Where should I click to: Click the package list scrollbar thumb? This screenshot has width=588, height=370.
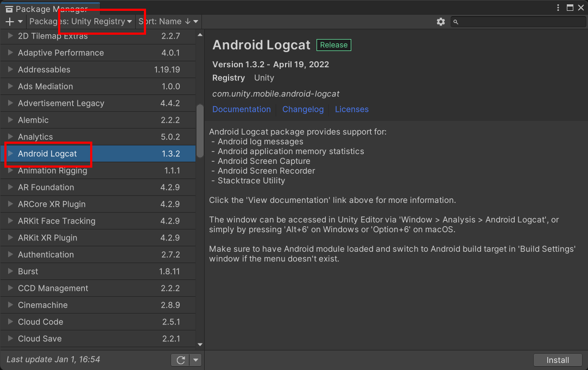coord(200,130)
